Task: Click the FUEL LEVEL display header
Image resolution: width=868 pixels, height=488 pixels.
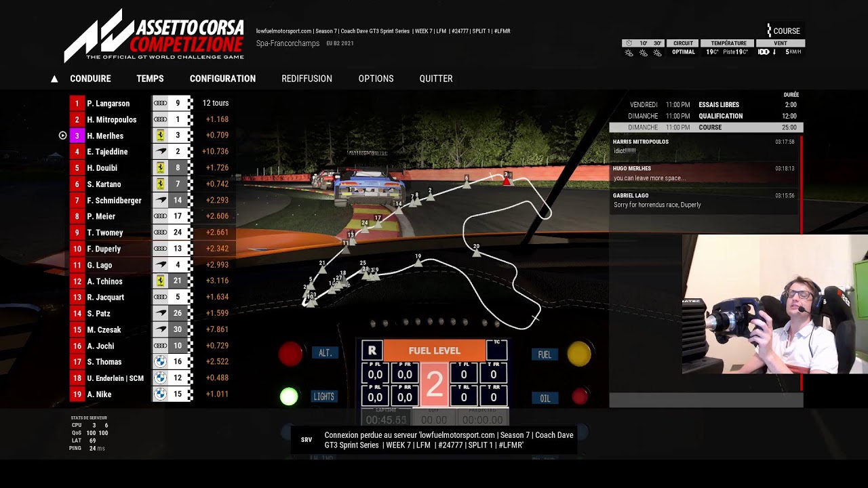Action: coord(435,350)
